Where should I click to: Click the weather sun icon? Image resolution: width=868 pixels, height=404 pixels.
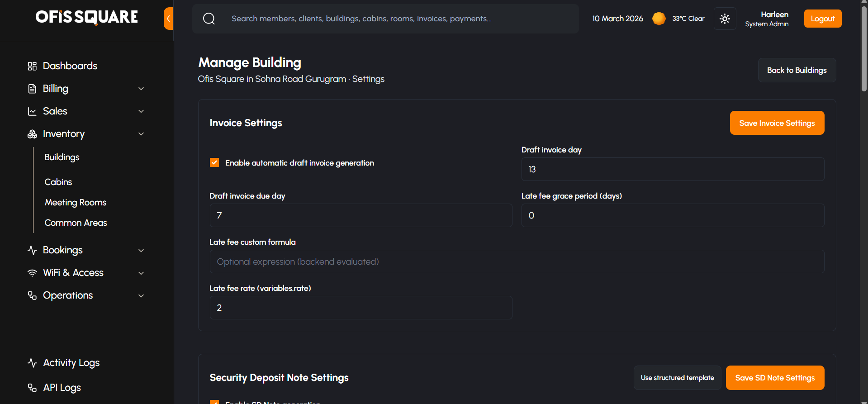pyautogui.click(x=659, y=19)
